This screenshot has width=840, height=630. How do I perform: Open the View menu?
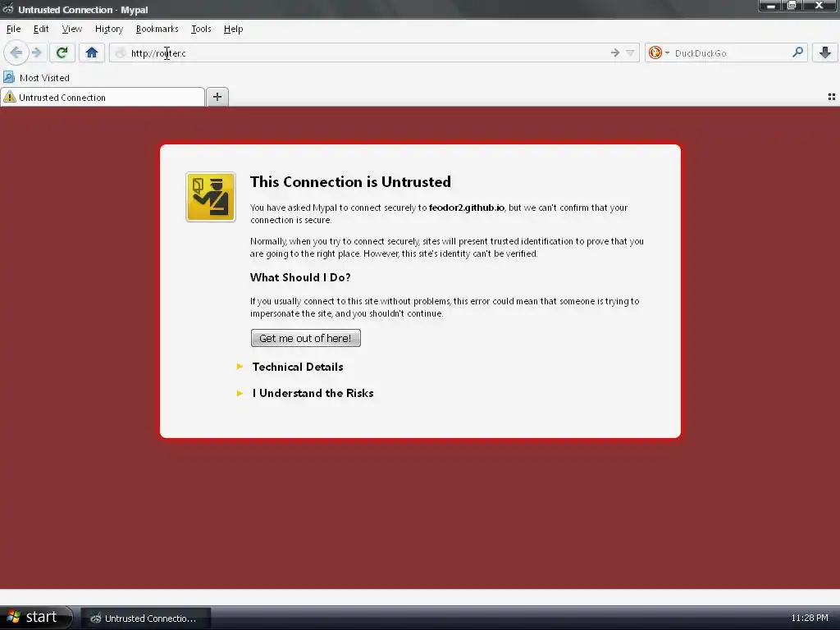(x=72, y=29)
